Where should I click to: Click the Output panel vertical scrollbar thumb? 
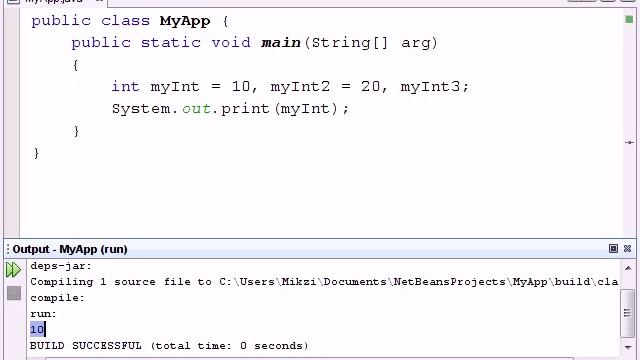[x=627, y=313]
